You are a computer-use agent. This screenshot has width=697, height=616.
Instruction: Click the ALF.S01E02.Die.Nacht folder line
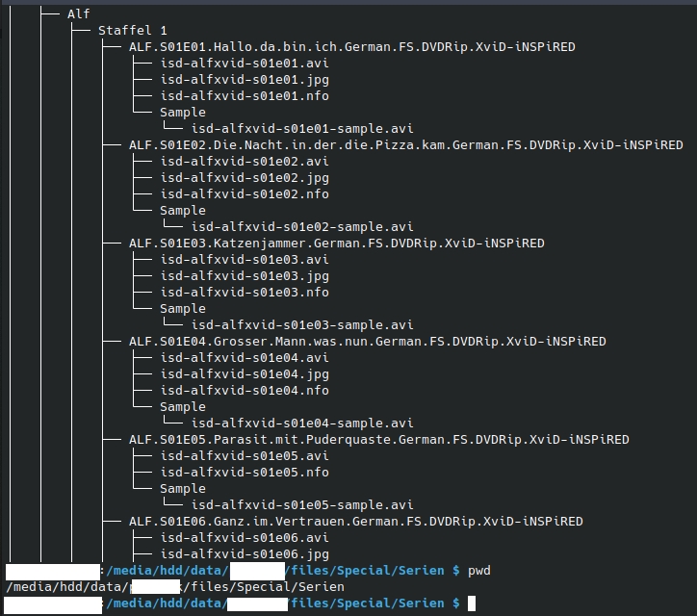click(406, 145)
